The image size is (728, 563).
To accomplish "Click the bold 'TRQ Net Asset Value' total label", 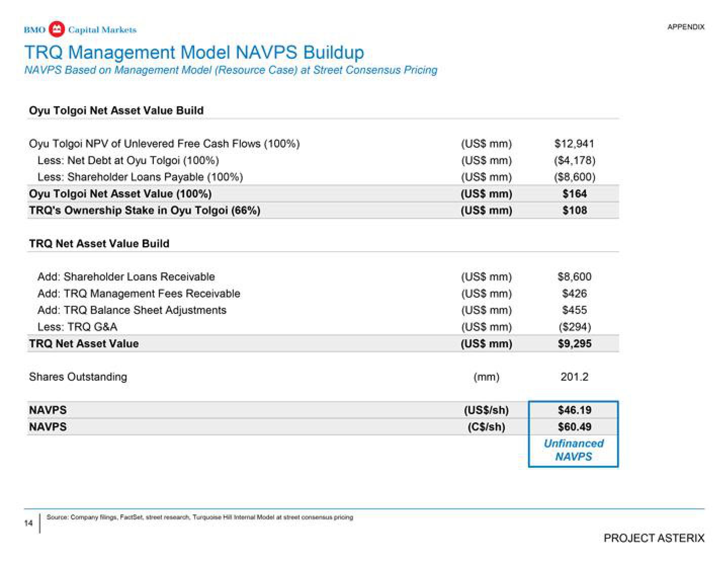I will pos(83,344).
